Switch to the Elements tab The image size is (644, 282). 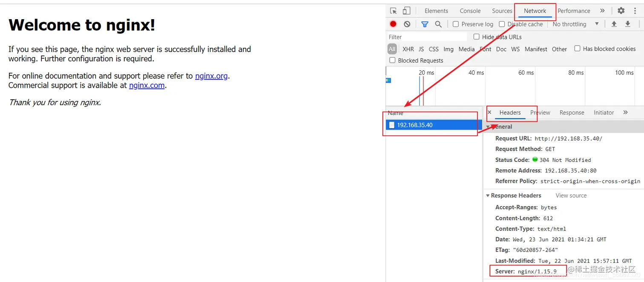point(436,11)
